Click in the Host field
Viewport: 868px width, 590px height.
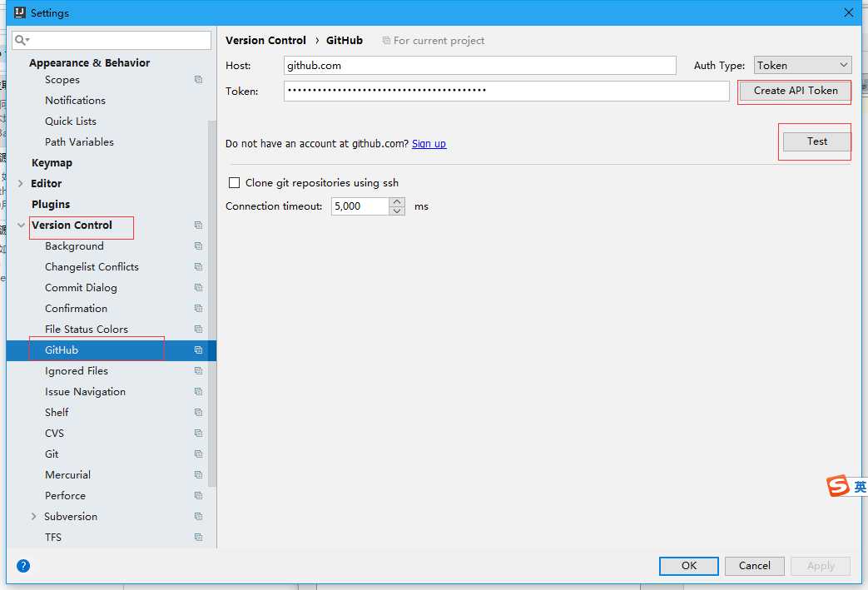click(x=479, y=65)
